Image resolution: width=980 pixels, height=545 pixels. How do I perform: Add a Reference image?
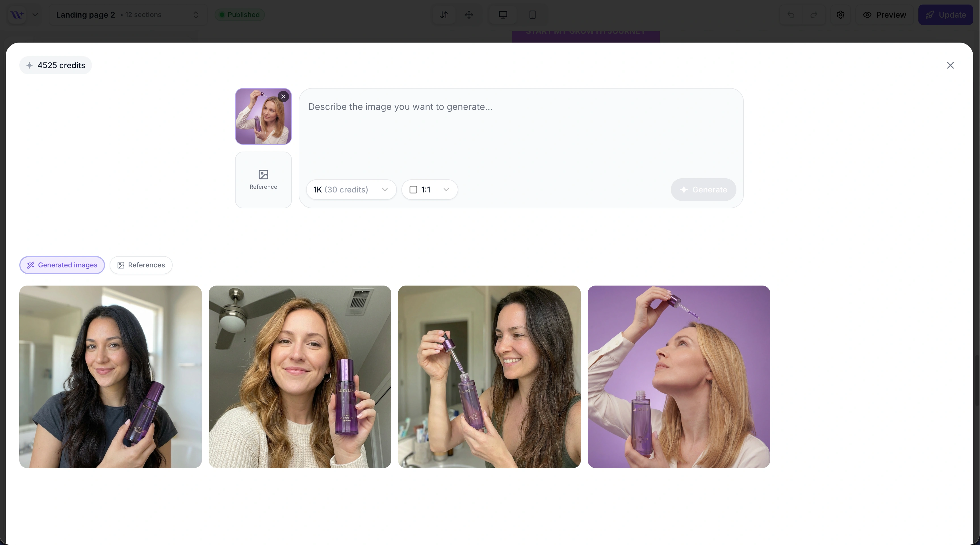263,180
